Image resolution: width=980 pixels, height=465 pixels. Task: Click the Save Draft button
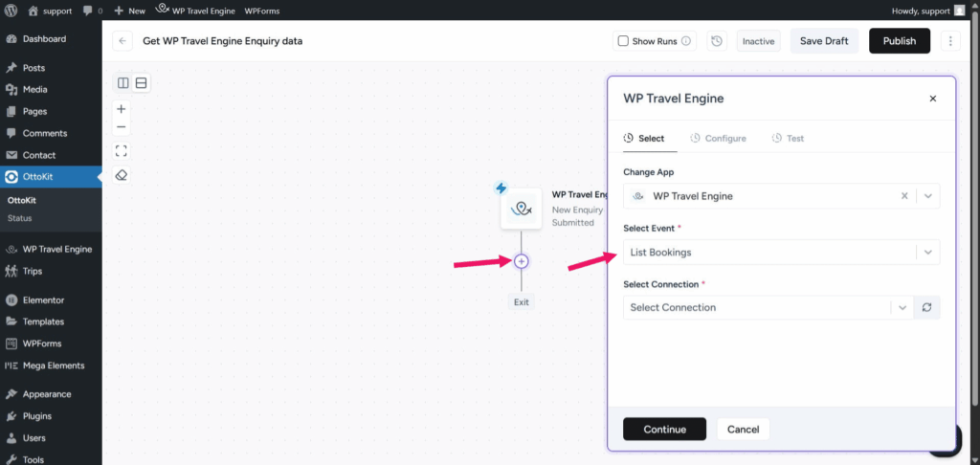(824, 40)
